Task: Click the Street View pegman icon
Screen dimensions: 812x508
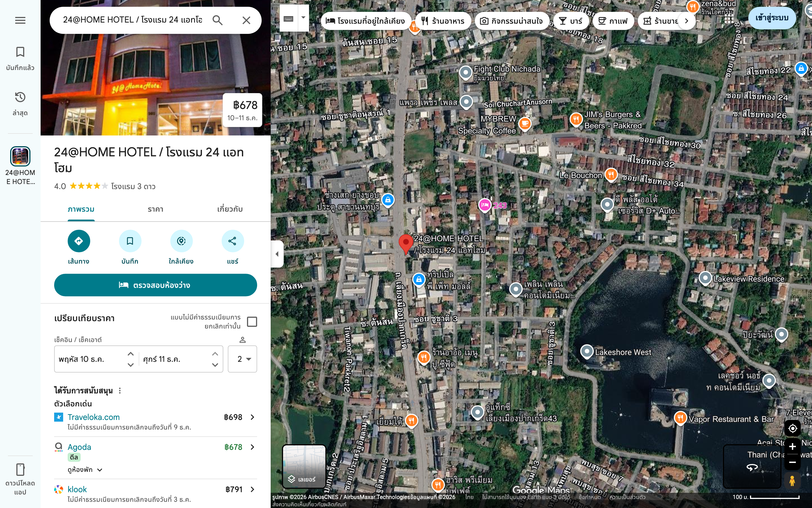Action: click(x=792, y=480)
